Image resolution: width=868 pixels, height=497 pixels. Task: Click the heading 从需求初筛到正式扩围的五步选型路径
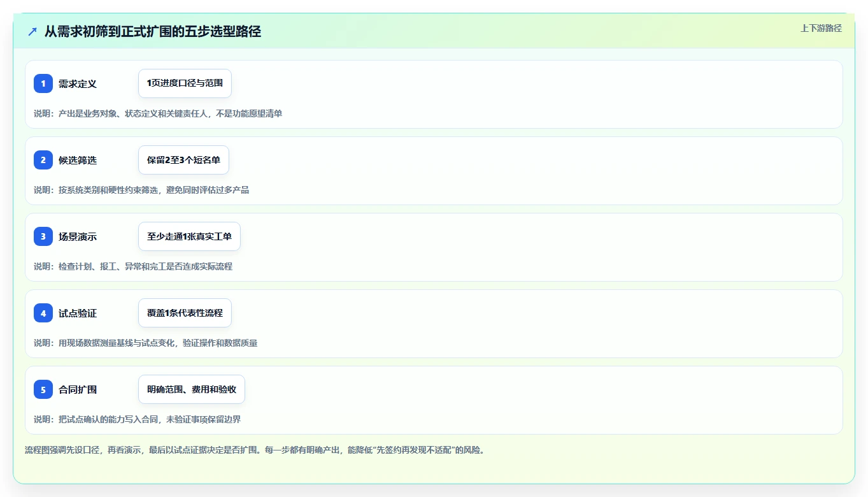[x=153, y=31]
